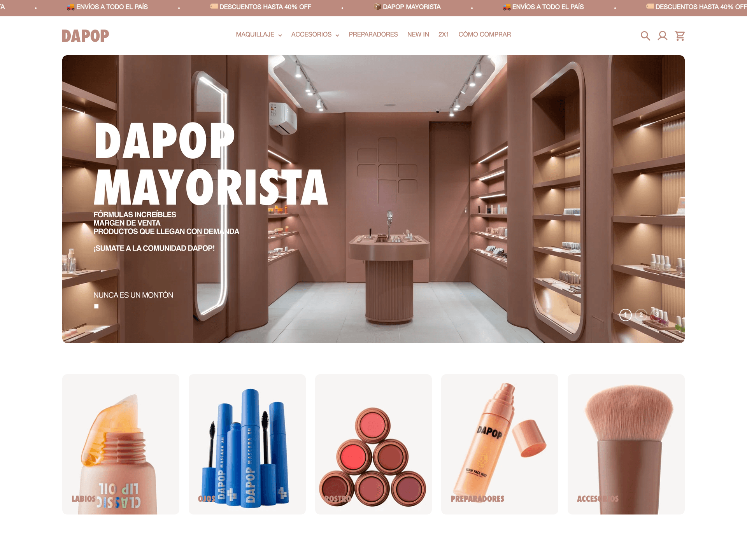The width and height of the screenshot is (747, 560).
Task: Select slide 1 of the banner carousel
Action: point(625,315)
